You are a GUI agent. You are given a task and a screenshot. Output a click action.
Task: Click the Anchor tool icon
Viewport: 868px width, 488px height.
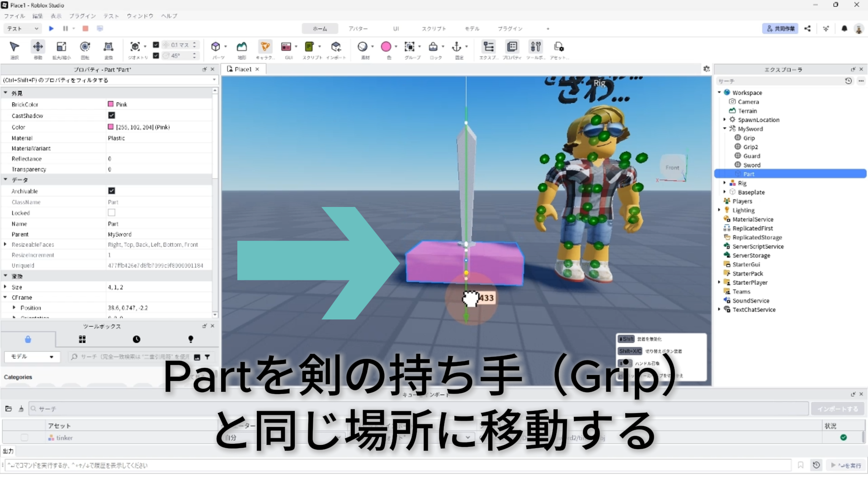point(457,47)
